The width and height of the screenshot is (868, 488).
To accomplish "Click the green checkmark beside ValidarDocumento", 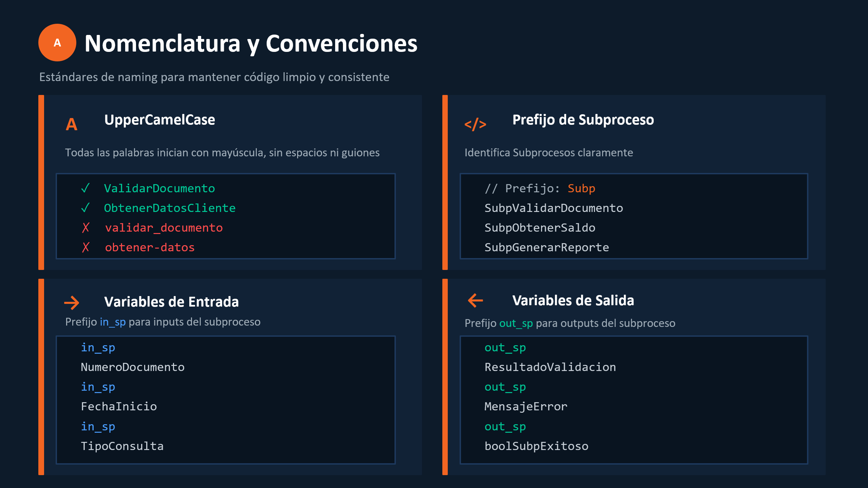I will click(85, 188).
